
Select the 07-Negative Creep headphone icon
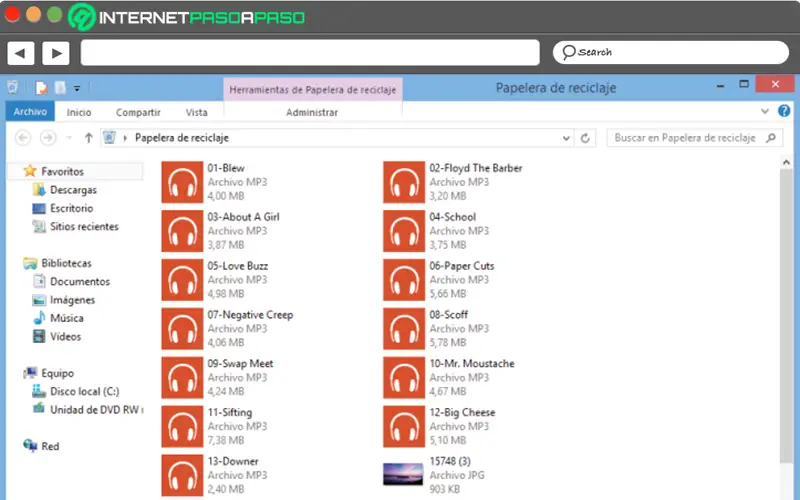(x=182, y=329)
